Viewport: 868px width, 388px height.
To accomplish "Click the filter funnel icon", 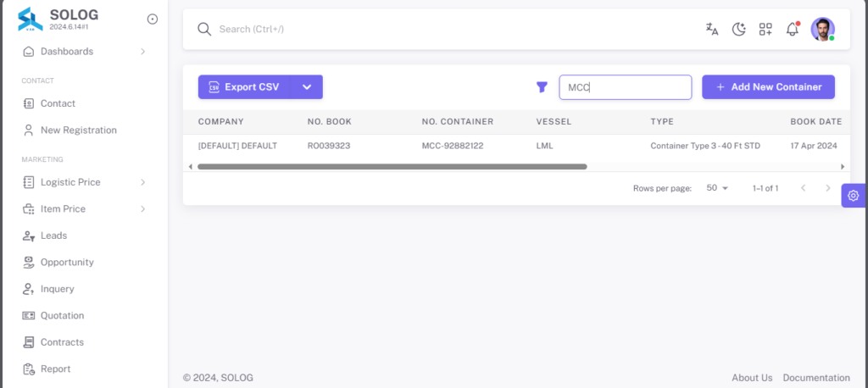I will pos(542,87).
